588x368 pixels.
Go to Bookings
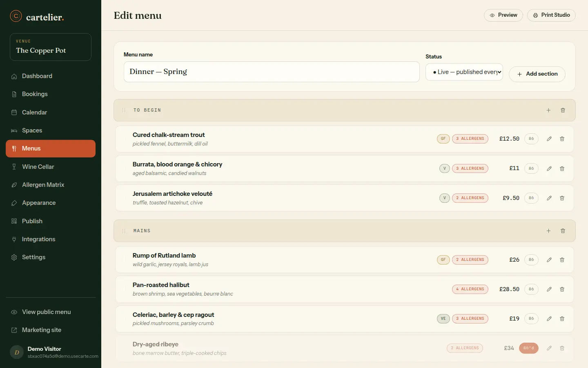coord(51,94)
